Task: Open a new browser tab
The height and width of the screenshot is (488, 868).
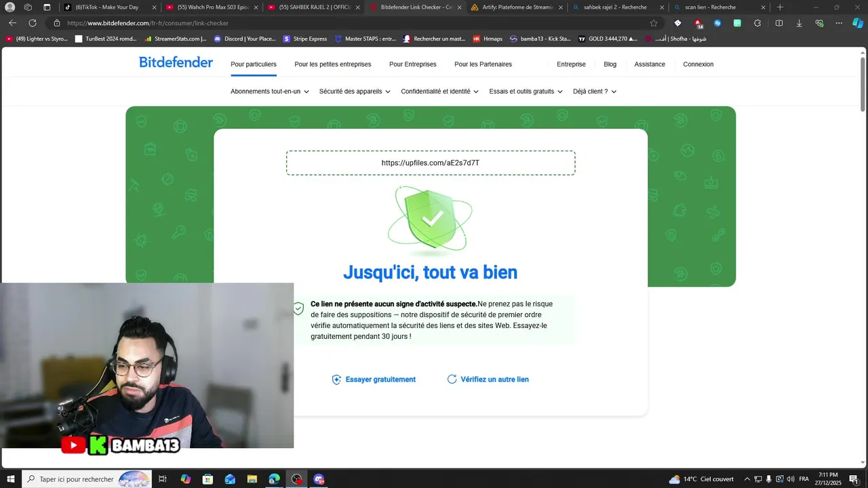Action: click(780, 7)
